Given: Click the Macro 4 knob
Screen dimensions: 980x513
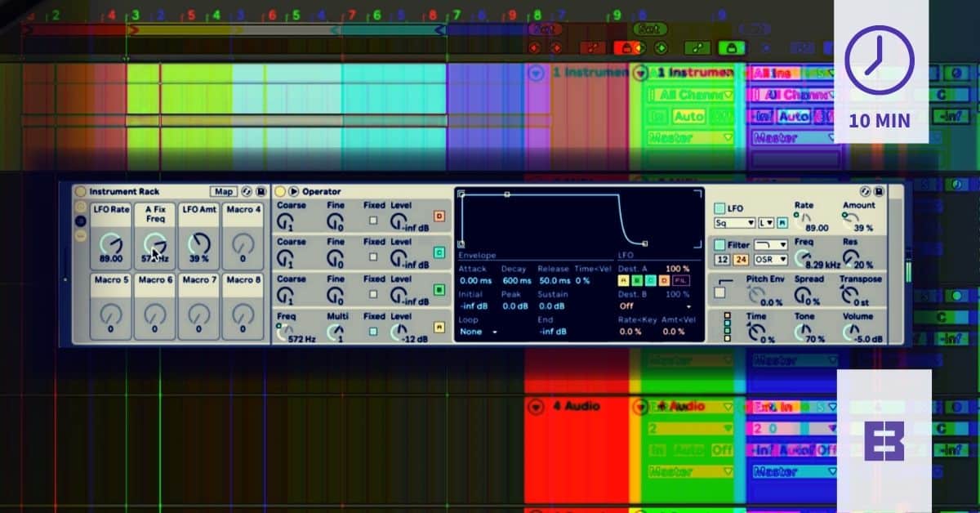Looking at the screenshot, I should [243, 243].
